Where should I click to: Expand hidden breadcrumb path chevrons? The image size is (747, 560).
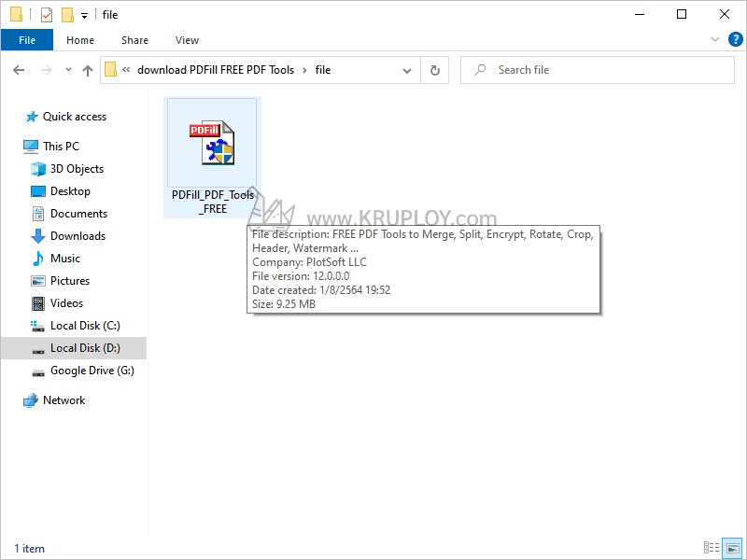[126, 69]
